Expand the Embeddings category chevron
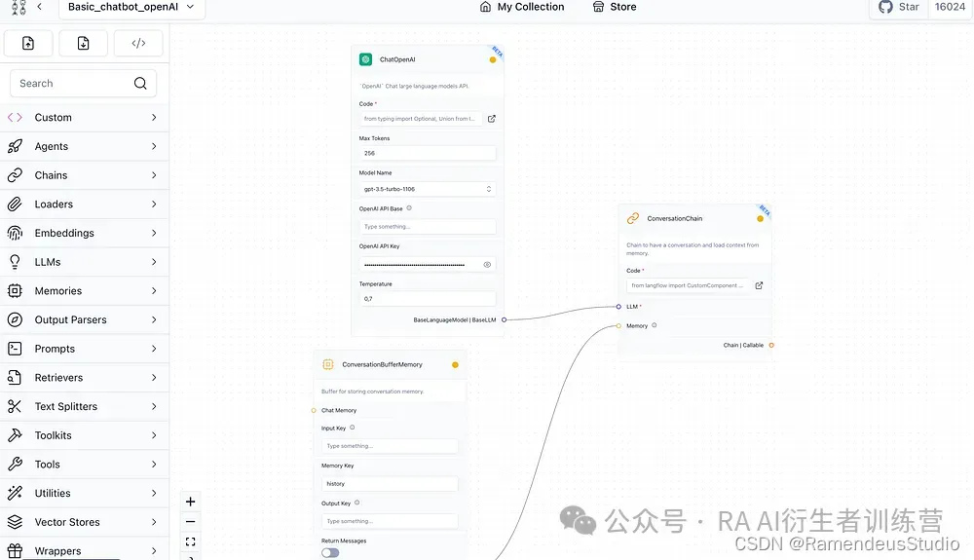This screenshot has height=560, width=974. (x=154, y=233)
